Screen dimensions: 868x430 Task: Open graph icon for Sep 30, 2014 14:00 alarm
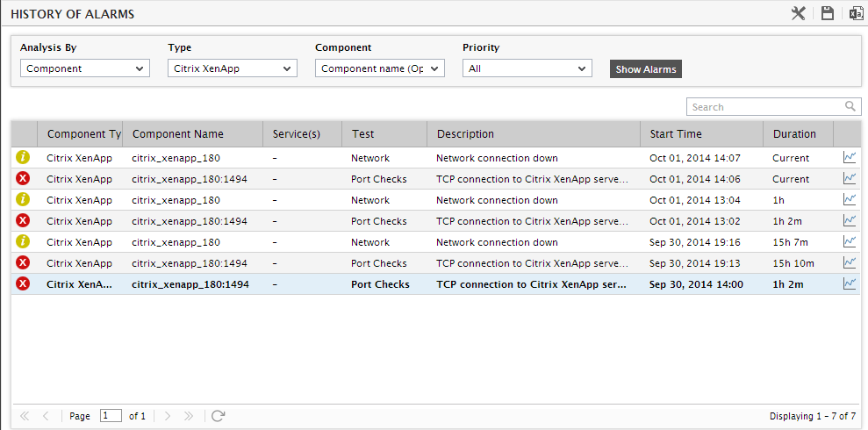(x=850, y=284)
